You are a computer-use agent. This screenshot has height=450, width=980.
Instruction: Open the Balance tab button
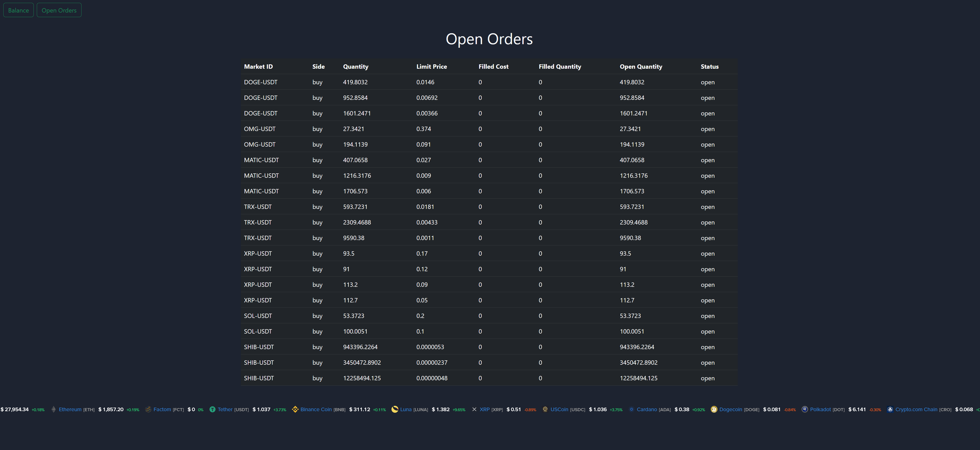pos(18,10)
